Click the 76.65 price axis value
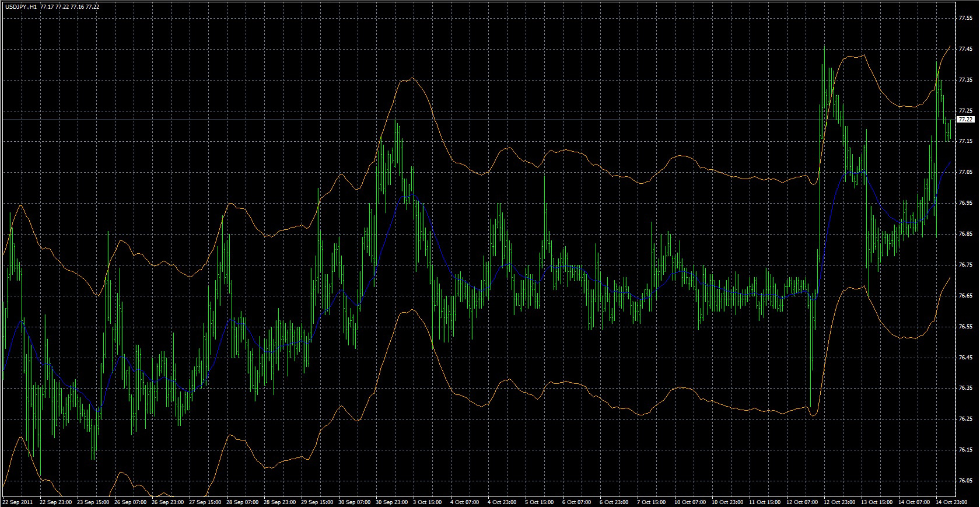980x507 pixels. click(x=965, y=296)
